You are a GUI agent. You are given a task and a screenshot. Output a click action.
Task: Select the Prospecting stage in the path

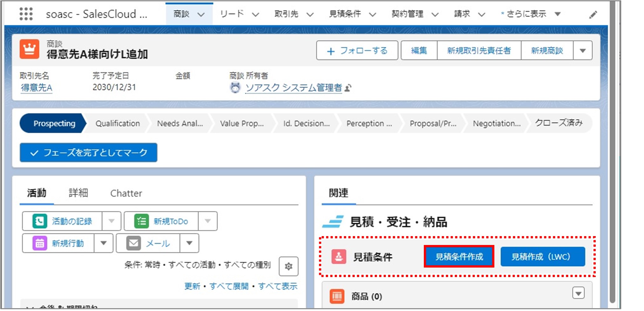(x=53, y=123)
